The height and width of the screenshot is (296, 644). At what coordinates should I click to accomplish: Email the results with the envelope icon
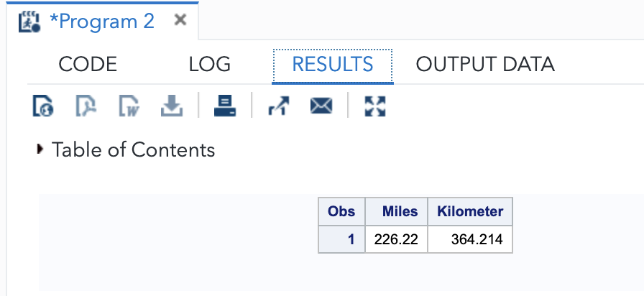[321, 107]
